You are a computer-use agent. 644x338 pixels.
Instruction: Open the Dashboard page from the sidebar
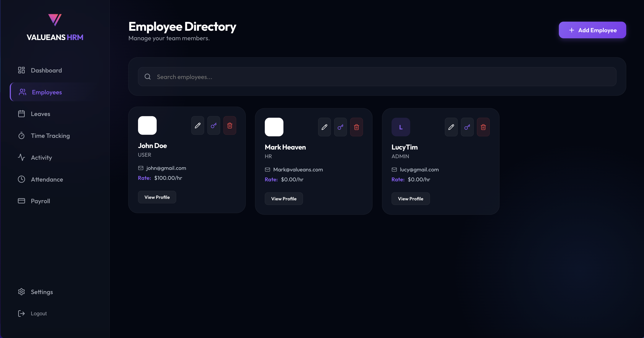[46, 70]
